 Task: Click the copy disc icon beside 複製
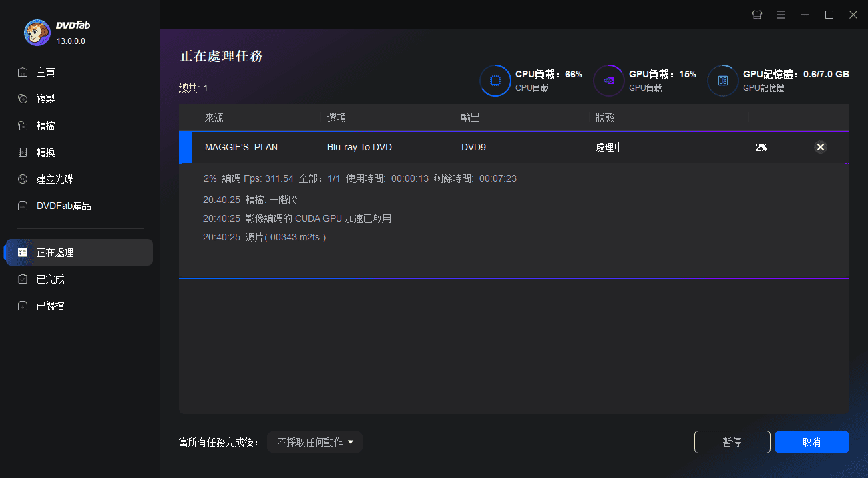tap(23, 99)
